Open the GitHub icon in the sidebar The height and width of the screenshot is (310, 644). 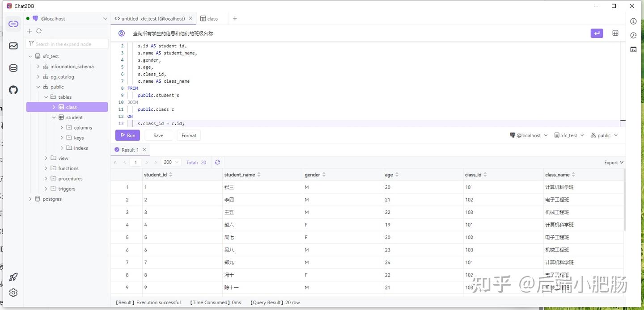(x=13, y=90)
